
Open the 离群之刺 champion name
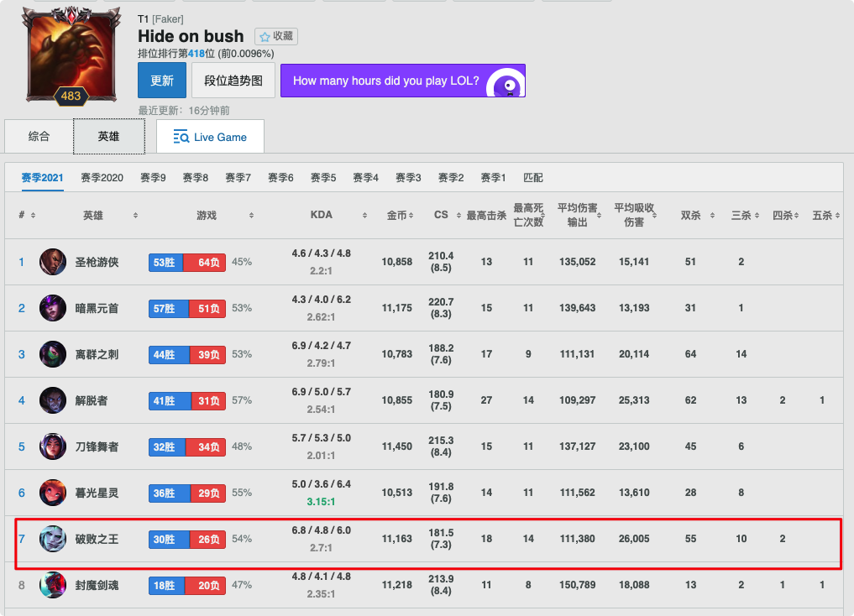(x=97, y=355)
